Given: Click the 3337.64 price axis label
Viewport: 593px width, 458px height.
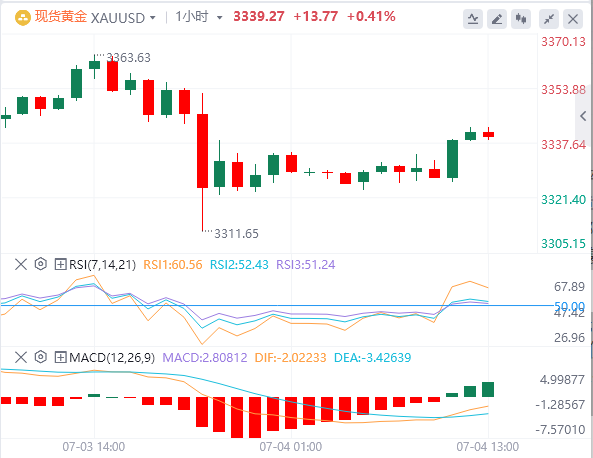Looking at the screenshot, I should point(563,144).
